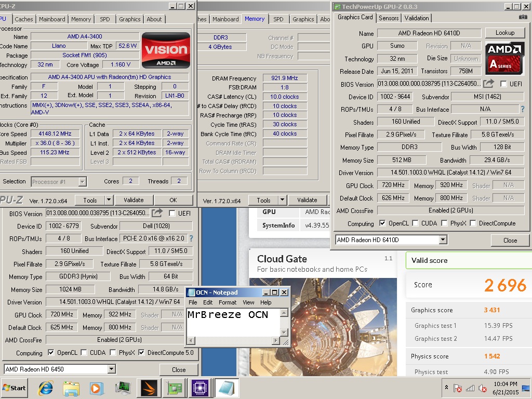Toggle PhysX checkbox in HD 6450 window
Viewport: 532px width, 399px height.
113,352
